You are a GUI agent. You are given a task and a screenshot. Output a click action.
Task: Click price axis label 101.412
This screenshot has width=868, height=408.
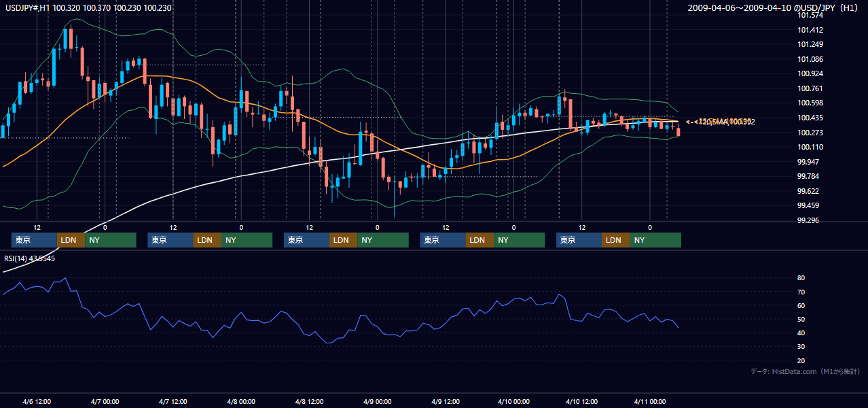pyautogui.click(x=810, y=30)
